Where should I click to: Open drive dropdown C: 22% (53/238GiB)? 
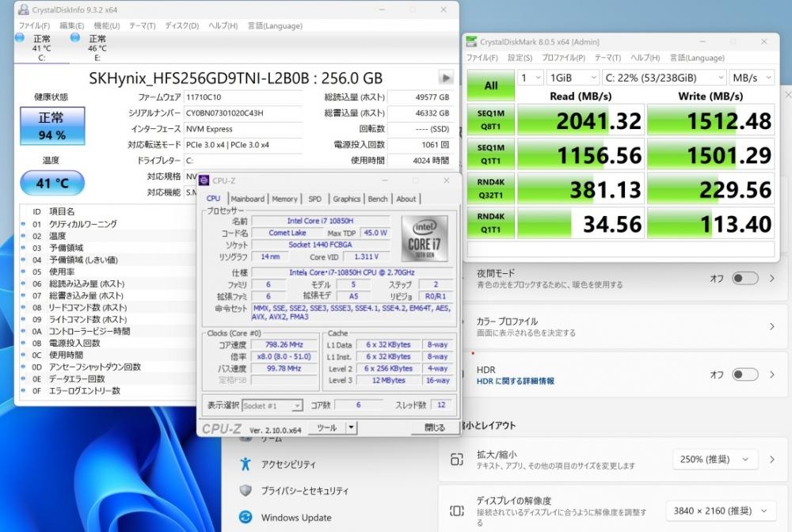coord(664,78)
